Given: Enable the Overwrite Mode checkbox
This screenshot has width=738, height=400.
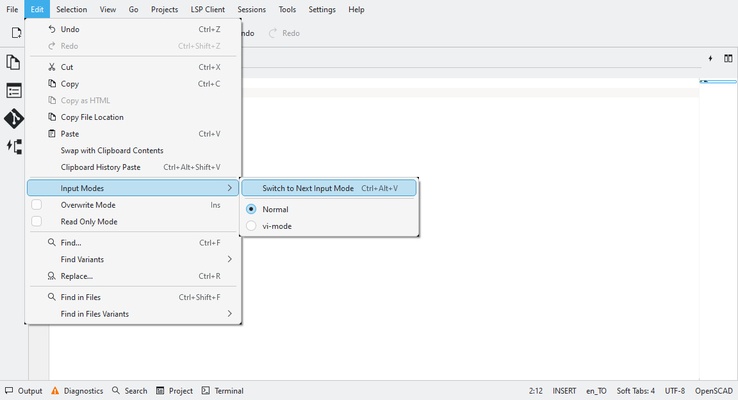Looking at the screenshot, I should coord(37,205).
